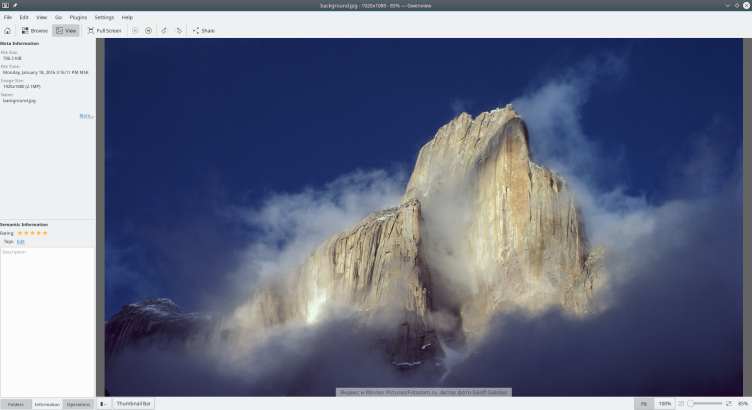
Task: Switch to the Operations tab
Action: pos(78,404)
